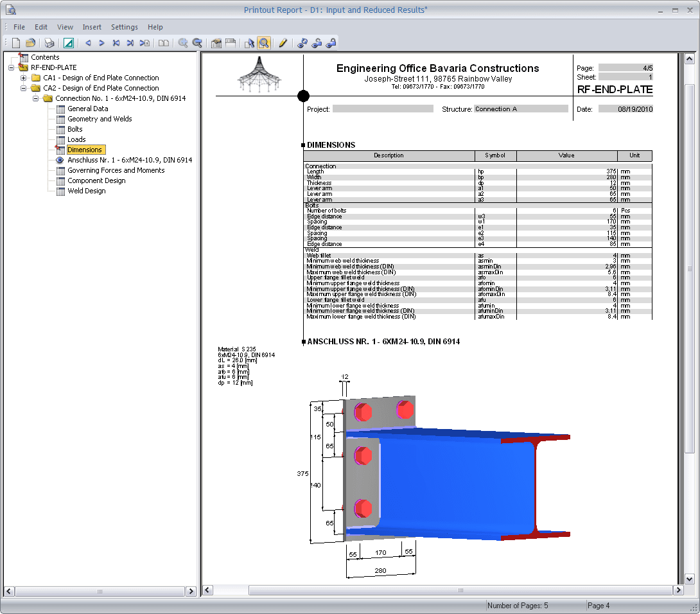Image resolution: width=700 pixels, height=614 pixels.
Task: Click the yellow pencil edit icon
Action: point(283,43)
